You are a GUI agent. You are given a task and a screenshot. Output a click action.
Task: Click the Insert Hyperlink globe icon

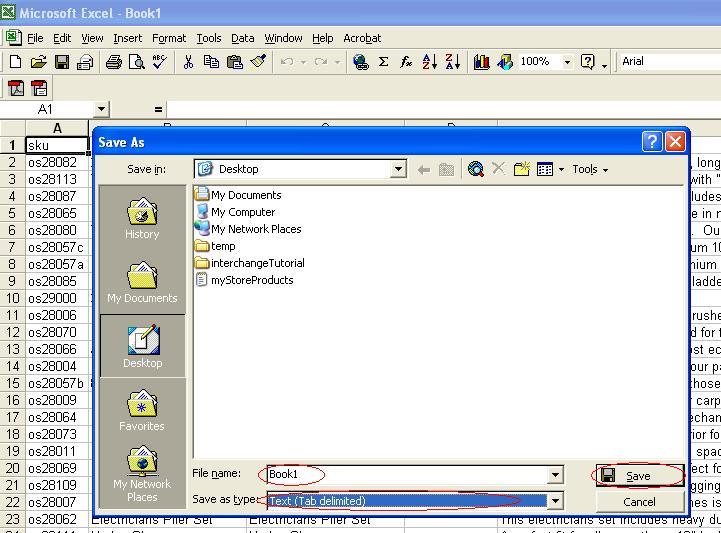tap(360, 62)
